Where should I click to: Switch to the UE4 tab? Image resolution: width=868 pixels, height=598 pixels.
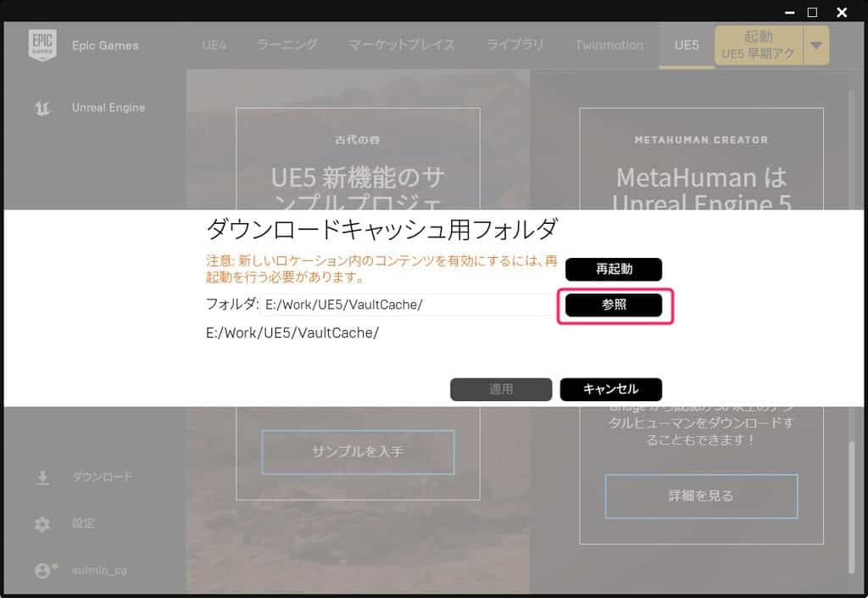point(214,45)
